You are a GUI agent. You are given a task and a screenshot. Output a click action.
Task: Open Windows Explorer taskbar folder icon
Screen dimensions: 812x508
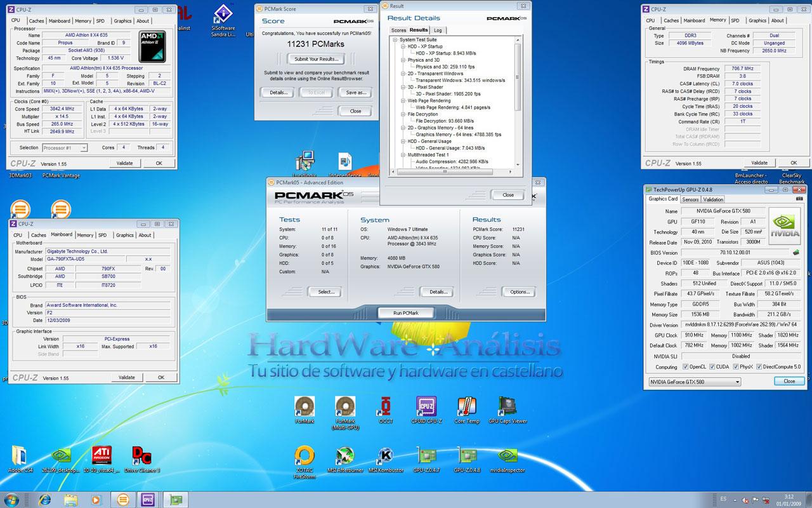coord(71,499)
